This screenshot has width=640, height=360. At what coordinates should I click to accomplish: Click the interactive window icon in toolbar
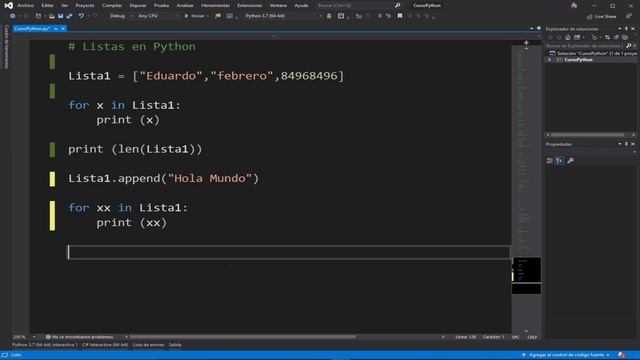pos(341,16)
